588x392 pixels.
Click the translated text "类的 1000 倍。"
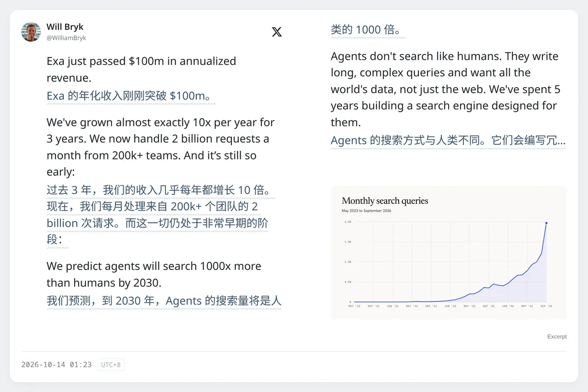coord(368,29)
